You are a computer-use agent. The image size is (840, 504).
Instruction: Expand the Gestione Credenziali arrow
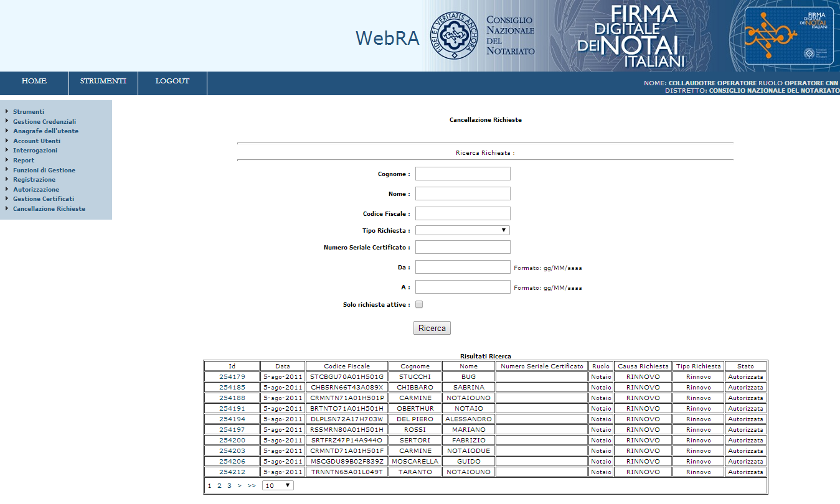(x=7, y=121)
